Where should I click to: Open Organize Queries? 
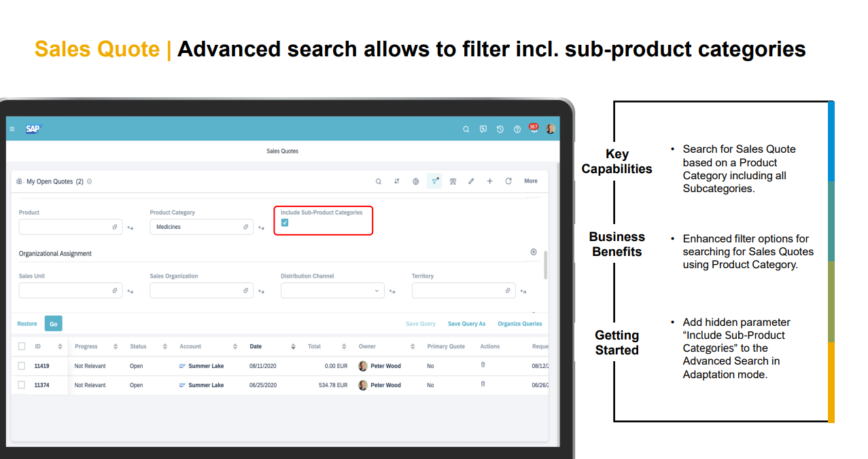point(520,324)
